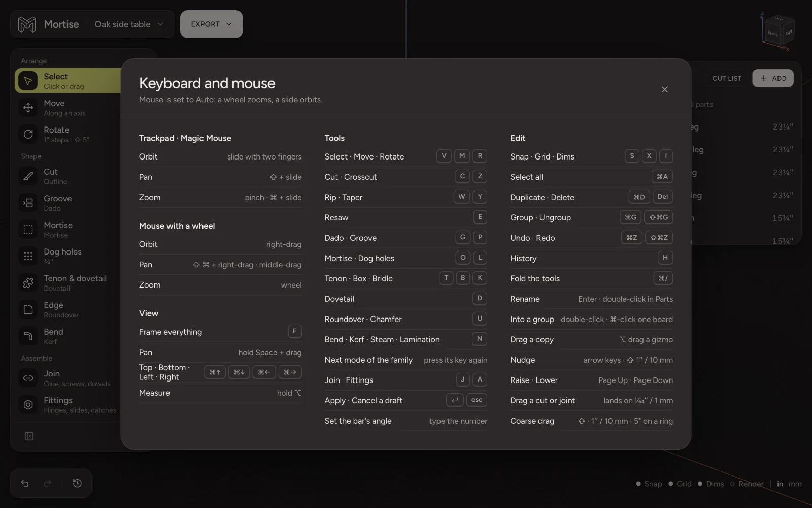Select the Edge roundover tool icon

click(x=28, y=309)
